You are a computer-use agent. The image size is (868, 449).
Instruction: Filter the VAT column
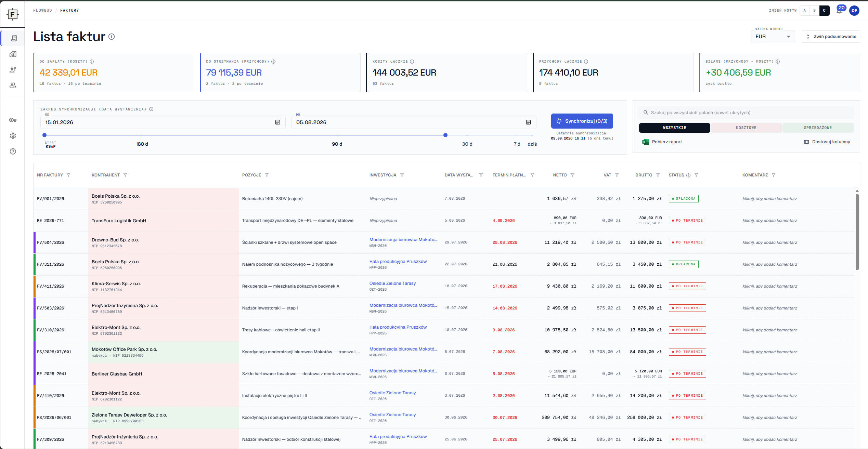[x=617, y=175]
